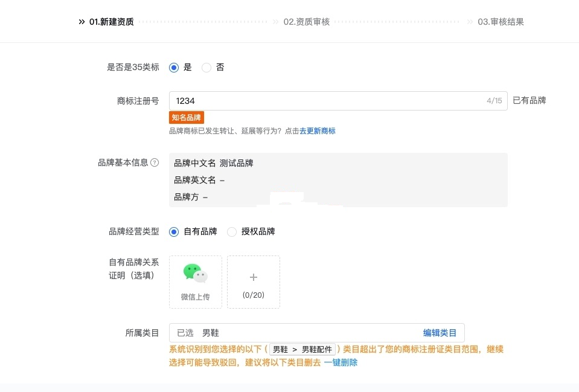Viewport: 579px width, 392px height.
Task: Focus the 商标注册号 input field
Action: tap(338, 101)
